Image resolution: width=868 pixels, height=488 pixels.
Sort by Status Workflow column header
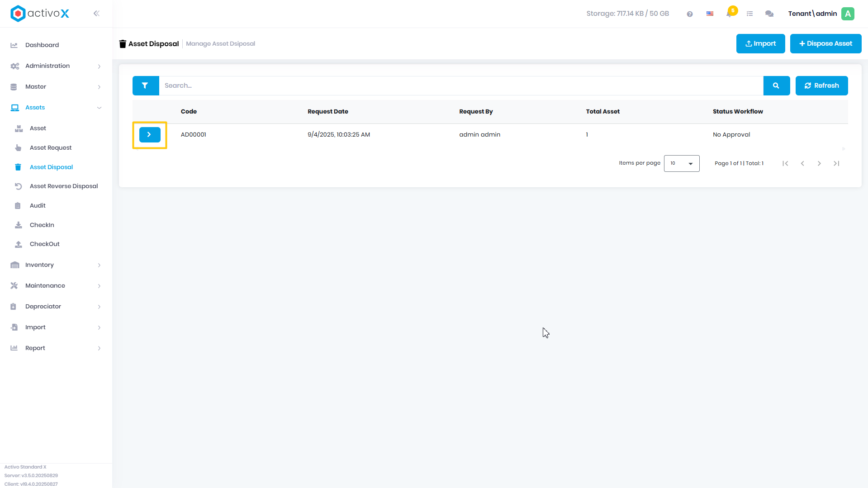click(x=738, y=112)
